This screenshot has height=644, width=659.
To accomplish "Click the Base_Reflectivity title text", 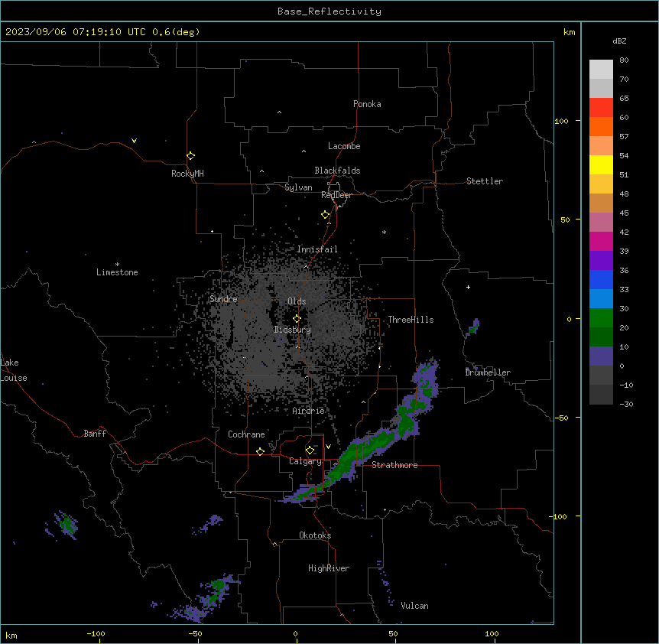I will click(329, 11).
